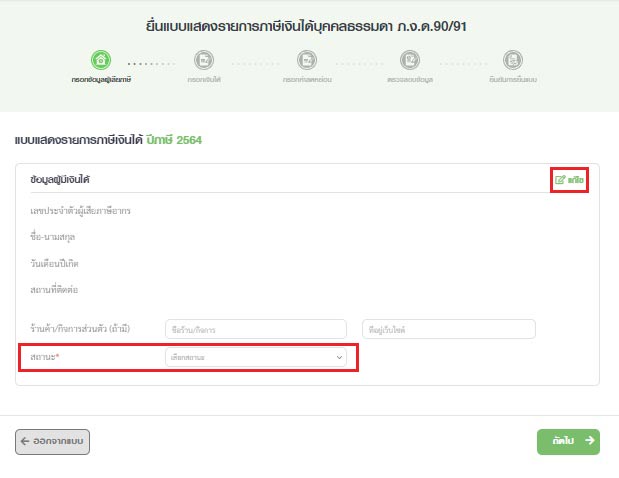
Task: Click the ที่อยู่เว็บไซต์ input field
Action: (449, 329)
